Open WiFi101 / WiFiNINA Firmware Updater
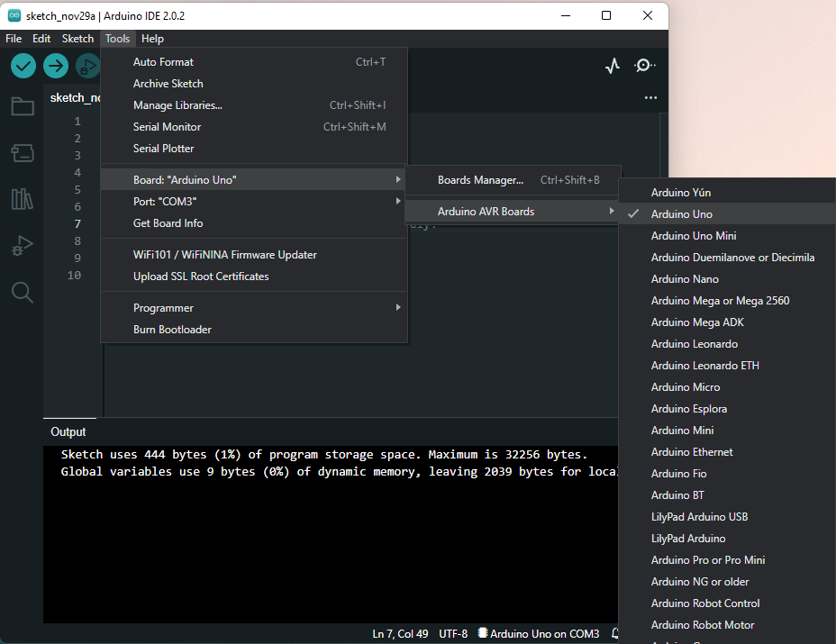This screenshot has height=644, width=836. (254, 255)
